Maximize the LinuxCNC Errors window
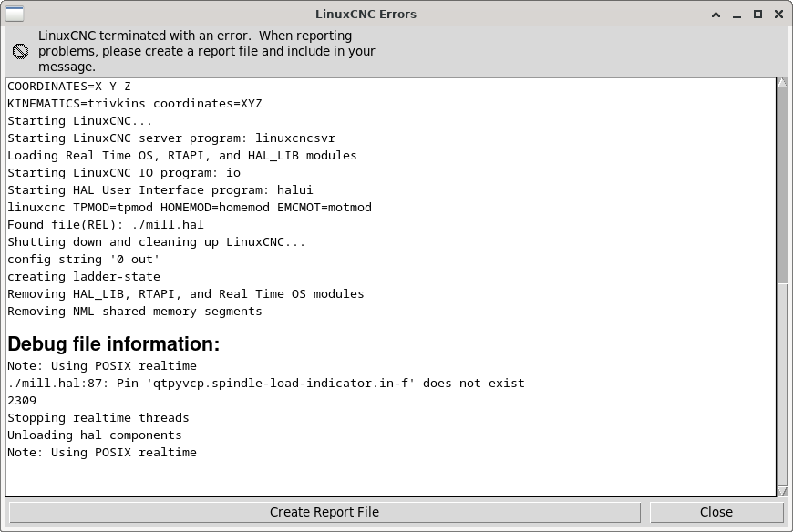The image size is (793, 532). click(x=757, y=15)
